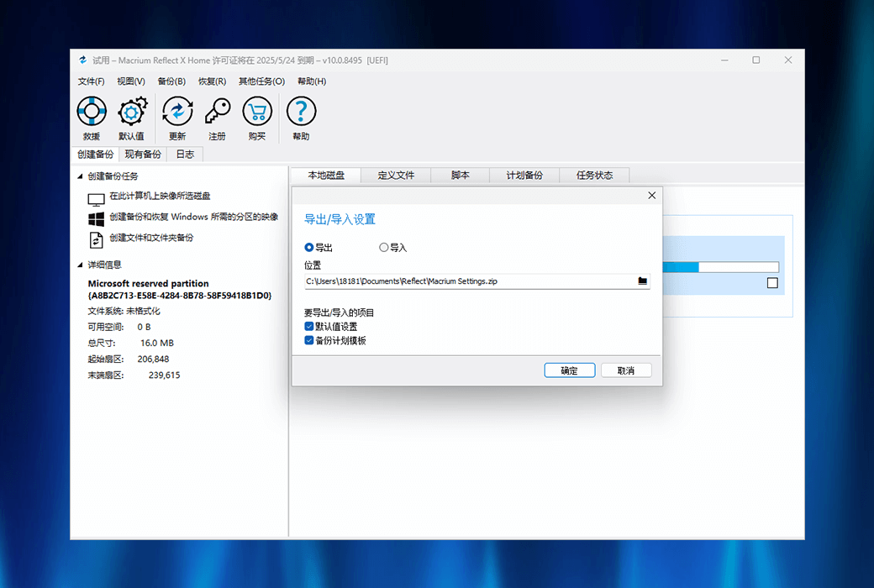Click the 'Microsoft reserved partition' heading
874x588 pixels.
coord(148,283)
